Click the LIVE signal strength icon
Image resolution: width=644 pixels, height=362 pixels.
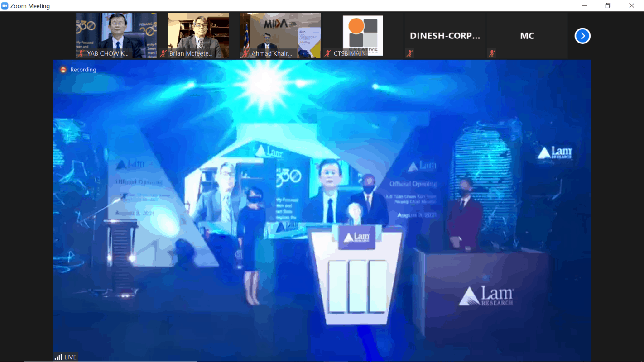[58, 357]
